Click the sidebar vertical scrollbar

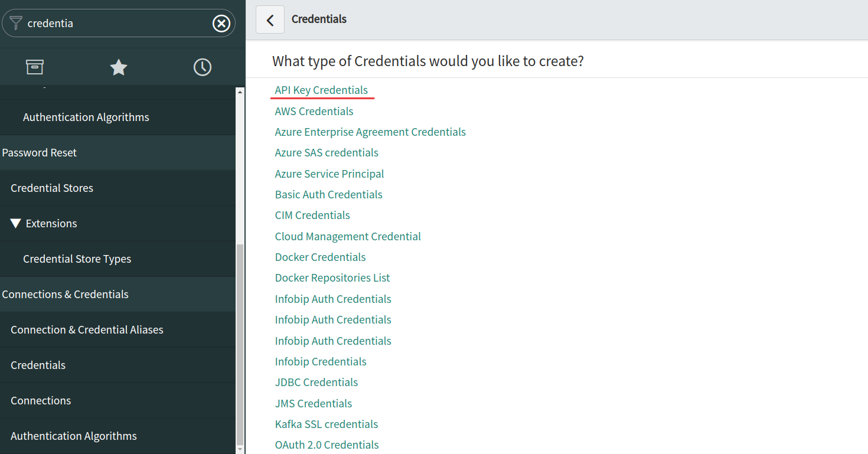pos(240,342)
